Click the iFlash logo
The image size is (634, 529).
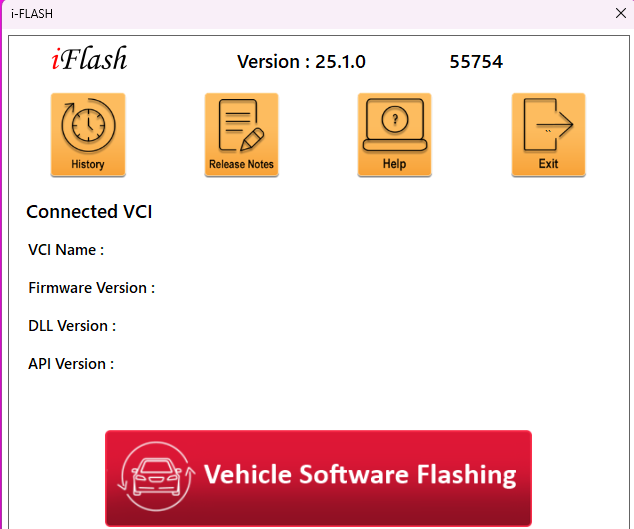click(x=89, y=58)
